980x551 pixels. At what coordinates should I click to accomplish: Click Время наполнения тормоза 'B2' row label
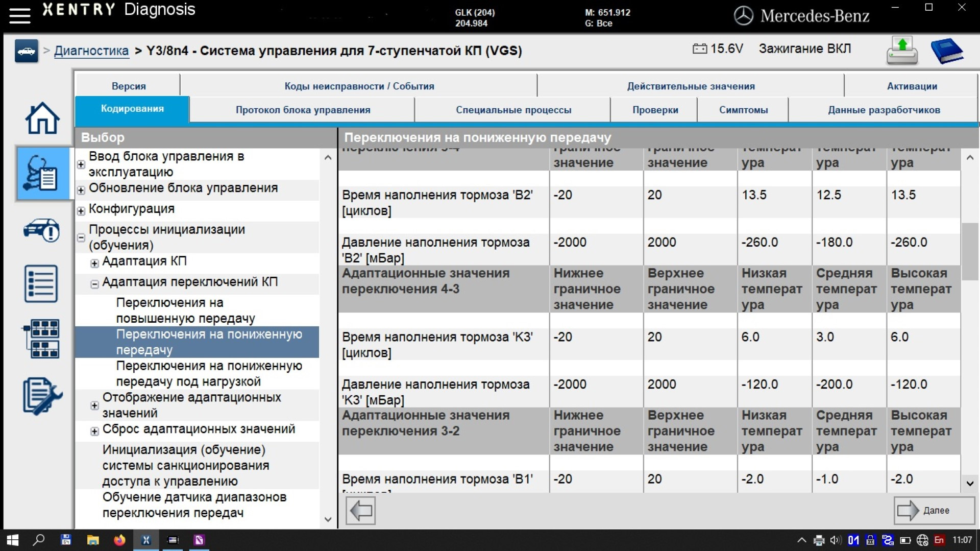437,203
